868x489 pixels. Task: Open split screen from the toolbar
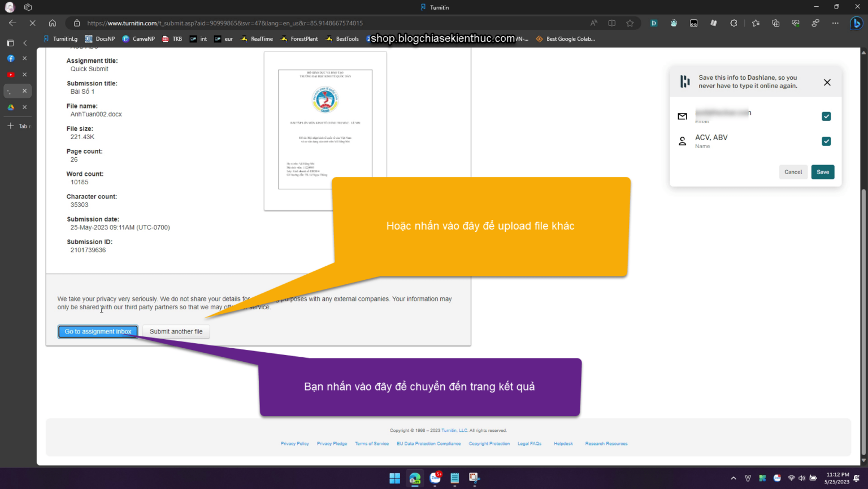[612, 23]
